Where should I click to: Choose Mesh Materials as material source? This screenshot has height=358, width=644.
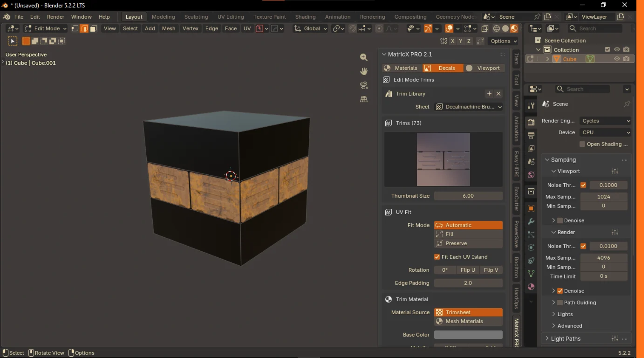click(468, 321)
